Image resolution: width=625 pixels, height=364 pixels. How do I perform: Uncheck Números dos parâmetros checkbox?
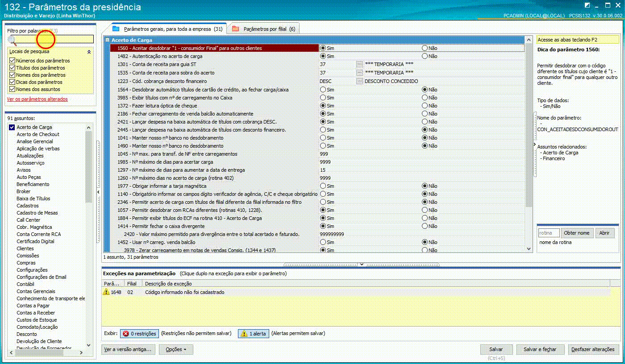pyautogui.click(x=12, y=61)
